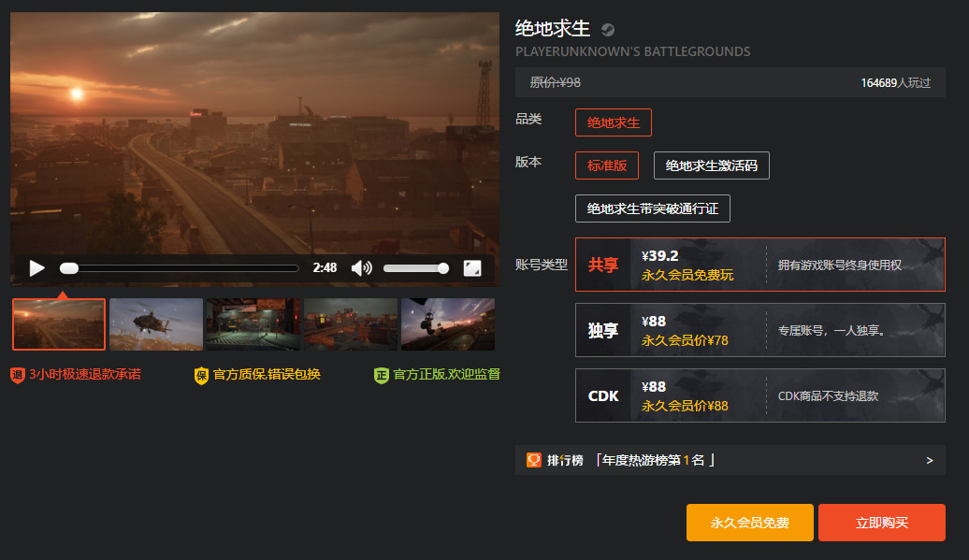Click the 永久会员价¥88 text
The image size is (969, 560).
point(685,407)
